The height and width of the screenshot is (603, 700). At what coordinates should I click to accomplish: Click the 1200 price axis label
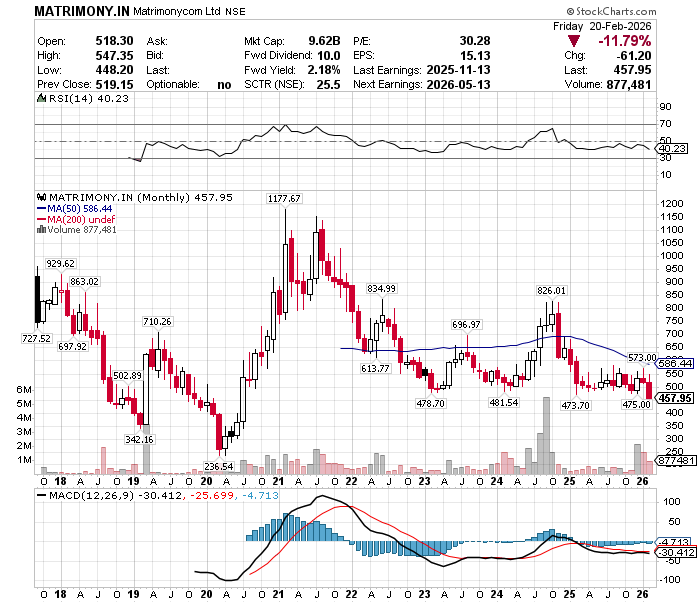pyautogui.click(x=671, y=204)
